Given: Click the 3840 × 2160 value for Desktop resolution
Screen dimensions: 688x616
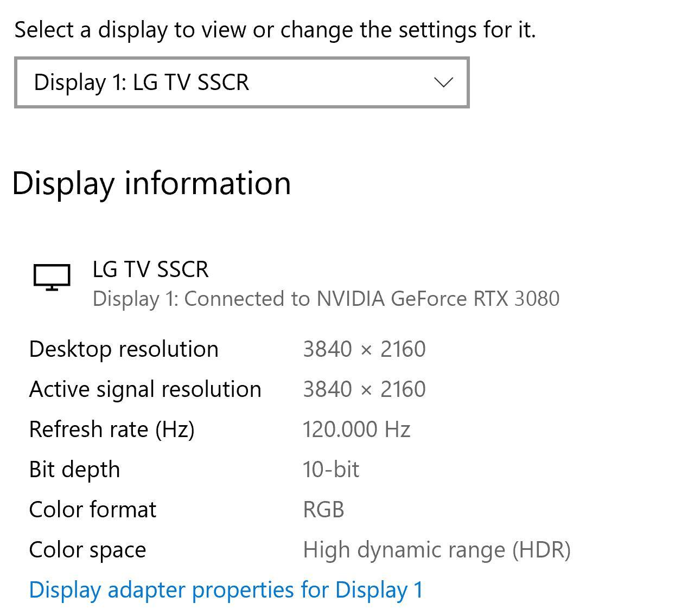Looking at the screenshot, I should click(x=364, y=349).
